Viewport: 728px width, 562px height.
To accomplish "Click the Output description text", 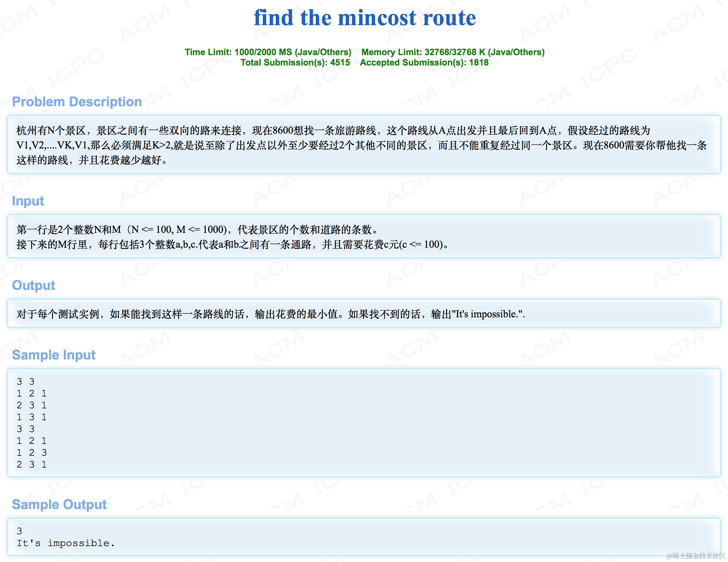I will (x=270, y=314).
